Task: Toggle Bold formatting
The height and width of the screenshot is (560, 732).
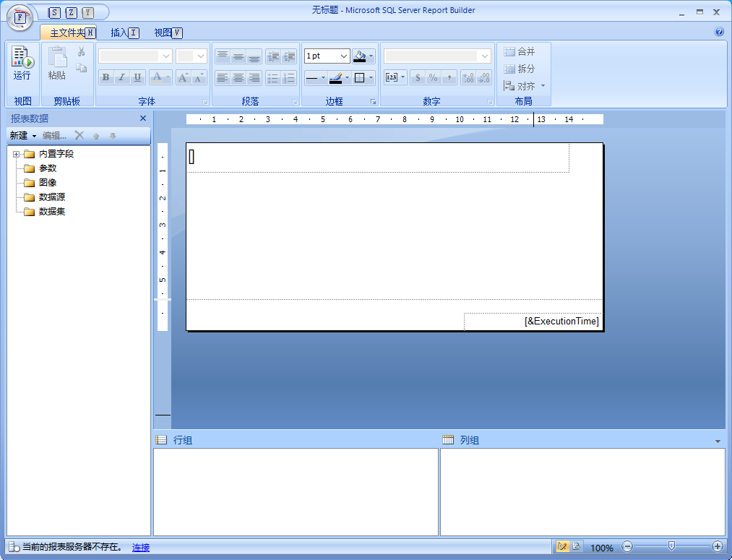Action: tap(106, 77)
